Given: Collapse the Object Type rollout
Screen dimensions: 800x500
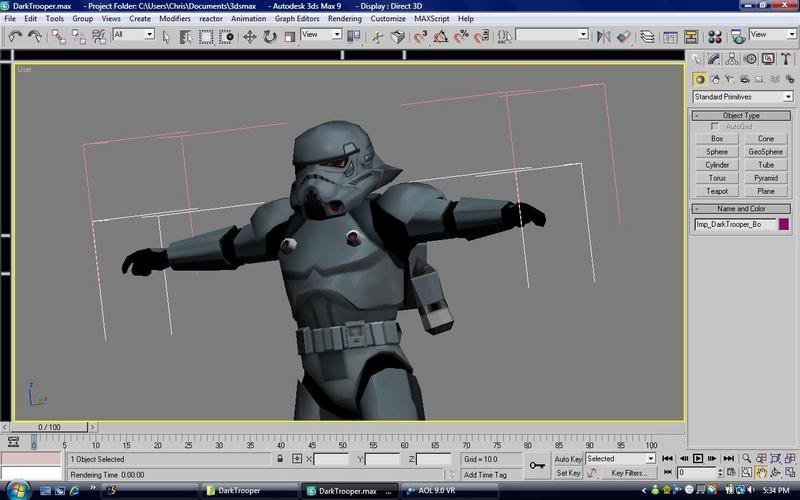Looking at the screenshot, I should pos(741,115).
